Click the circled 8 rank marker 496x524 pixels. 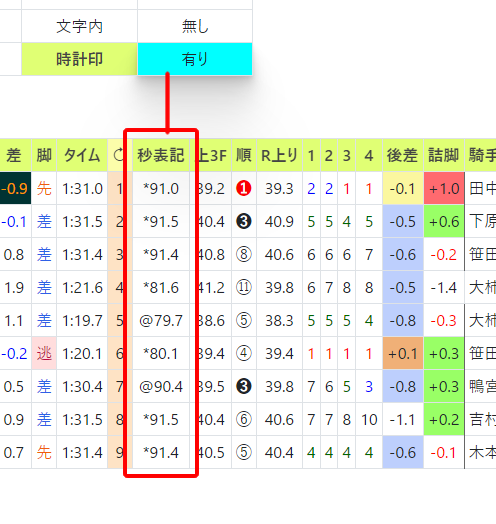pyautogui.click(x=244, y=254)
